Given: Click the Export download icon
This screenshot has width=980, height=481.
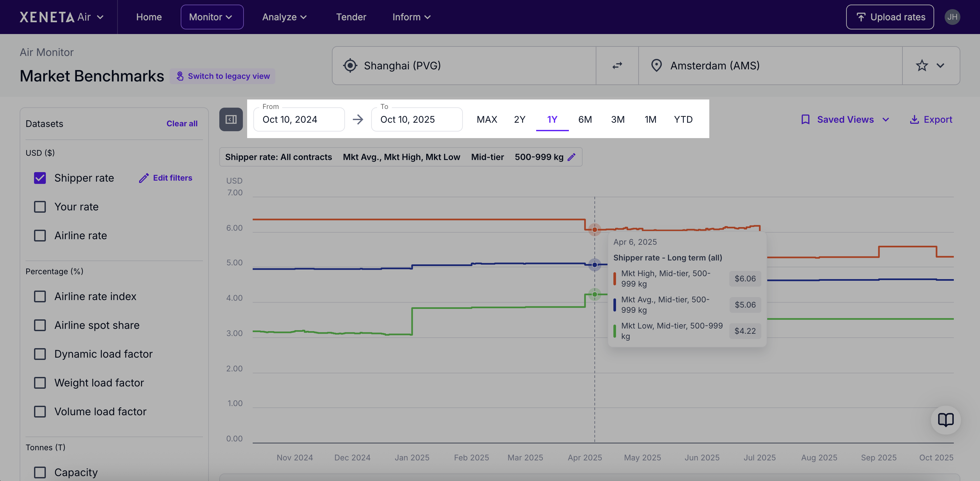Looking at the screenshot, I should [x=914, y=119].
